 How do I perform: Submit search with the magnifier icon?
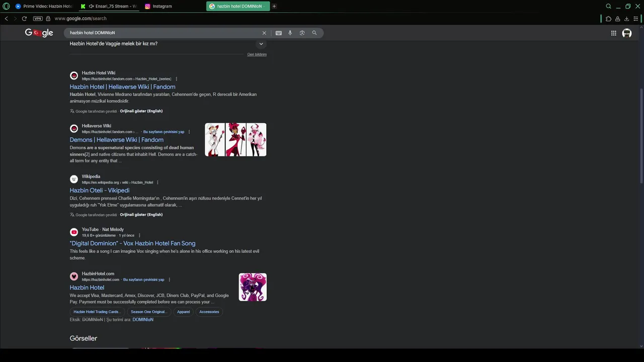314,33
